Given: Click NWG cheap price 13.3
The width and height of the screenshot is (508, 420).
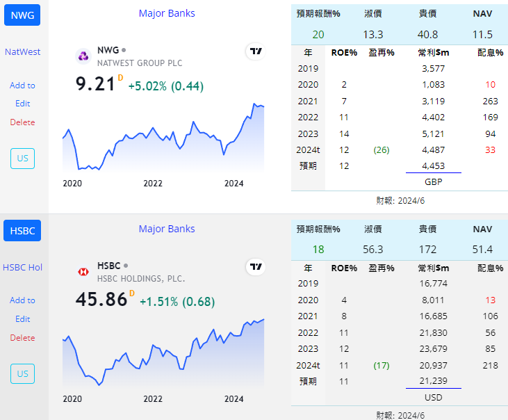Looking at the screenshot, I should tap(373, 35).
